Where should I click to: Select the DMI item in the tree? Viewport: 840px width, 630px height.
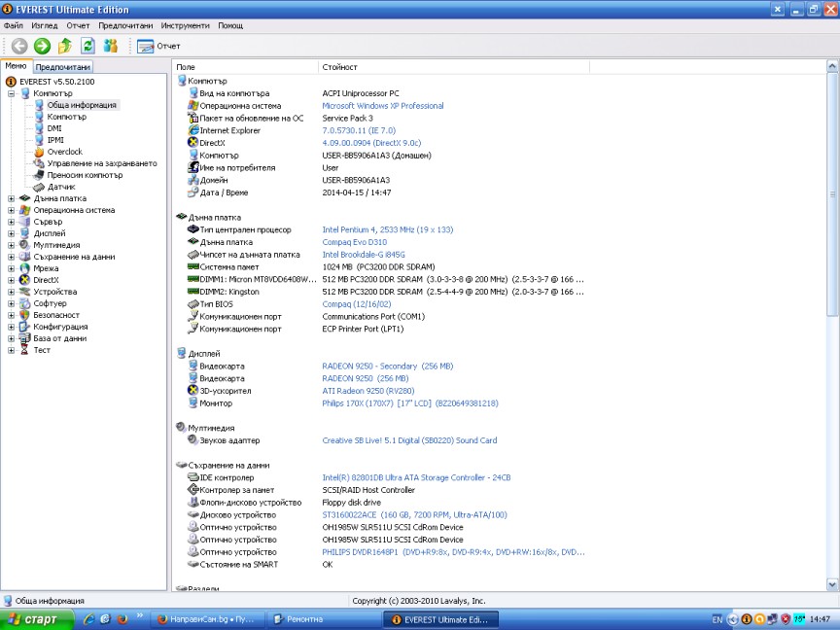[54, 128]
